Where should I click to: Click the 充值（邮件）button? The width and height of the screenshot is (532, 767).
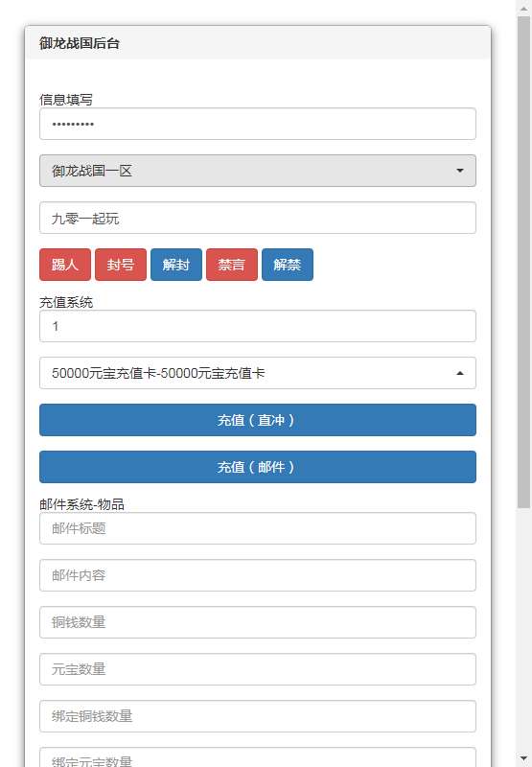tap(257, 467)
